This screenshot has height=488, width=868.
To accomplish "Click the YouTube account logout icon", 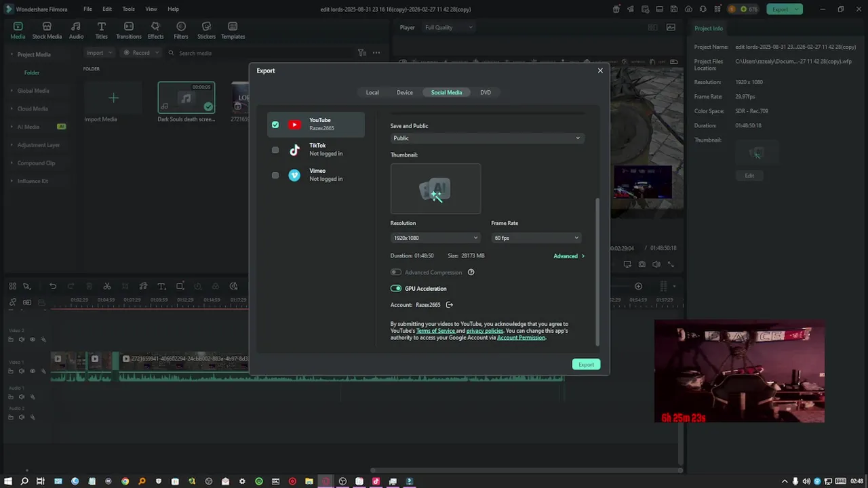I will (x=449, y=305).
